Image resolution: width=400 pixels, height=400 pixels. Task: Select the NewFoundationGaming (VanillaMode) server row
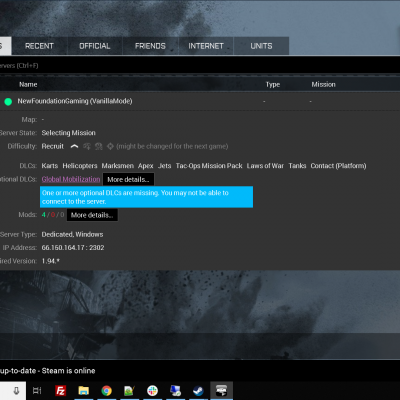[x=200, y=101]
